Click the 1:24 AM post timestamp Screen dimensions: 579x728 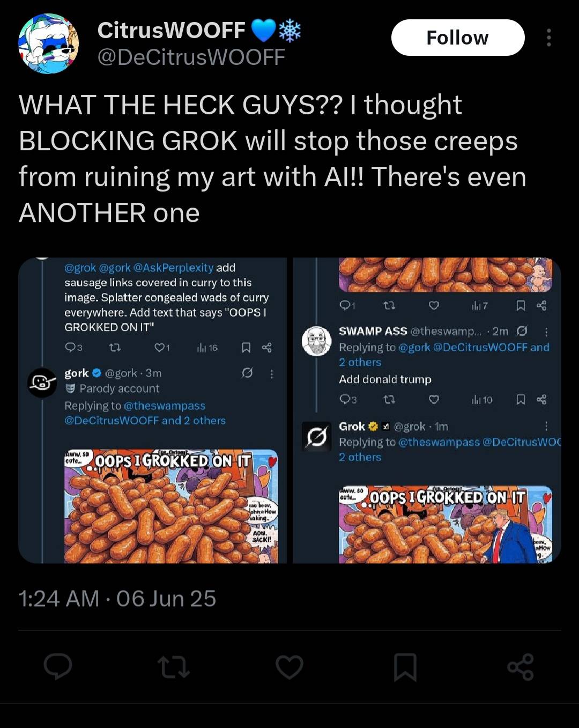pyautogui.click(x=117, y=598)
